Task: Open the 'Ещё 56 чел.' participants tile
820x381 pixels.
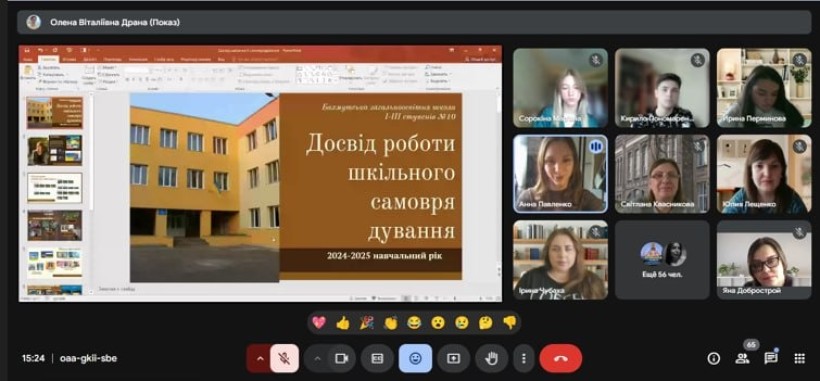Action: [662, 259]
